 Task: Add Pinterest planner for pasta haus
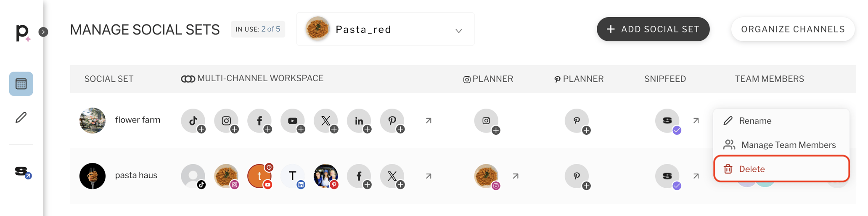[x=577, y=176]
